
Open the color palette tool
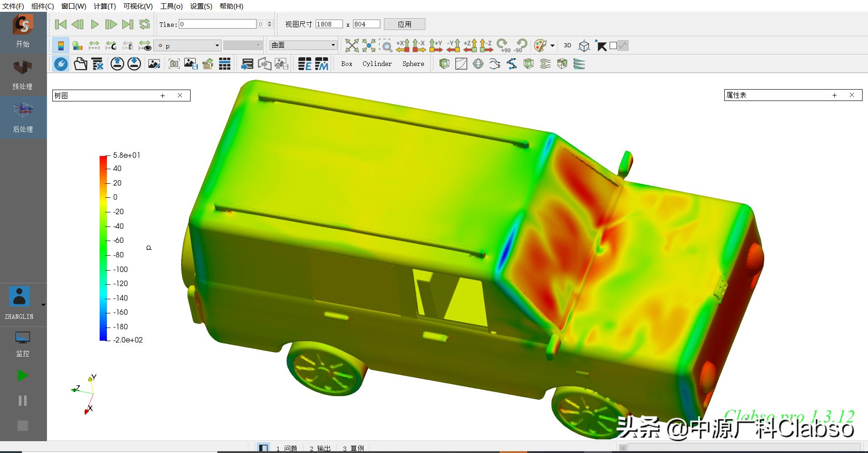point(540,45)
